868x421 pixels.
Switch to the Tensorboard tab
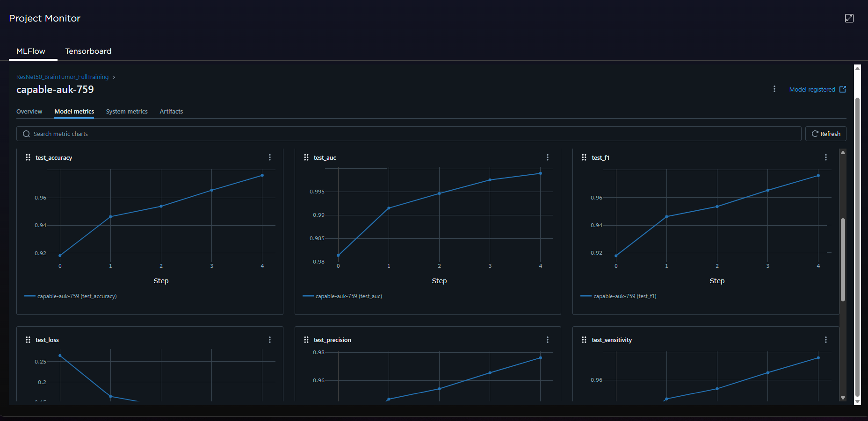click(x=88, y=51)
